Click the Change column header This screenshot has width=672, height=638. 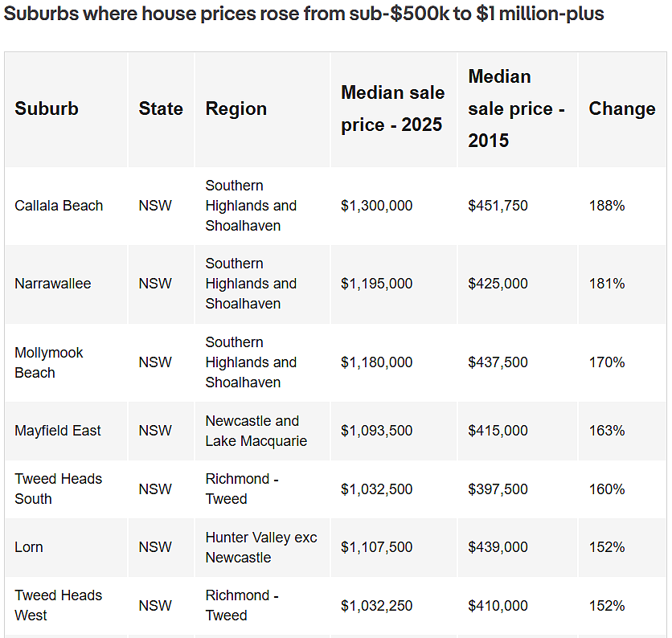622,108
